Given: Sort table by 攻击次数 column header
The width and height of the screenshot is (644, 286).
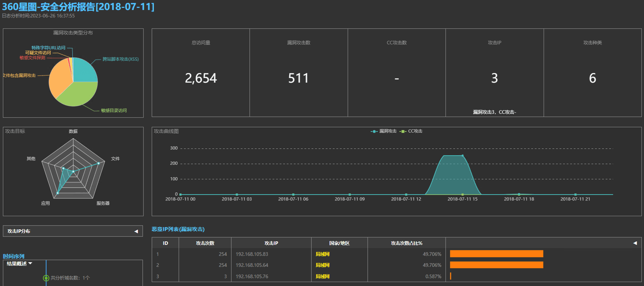Looking at the screenshot, I should coord(205,243).
